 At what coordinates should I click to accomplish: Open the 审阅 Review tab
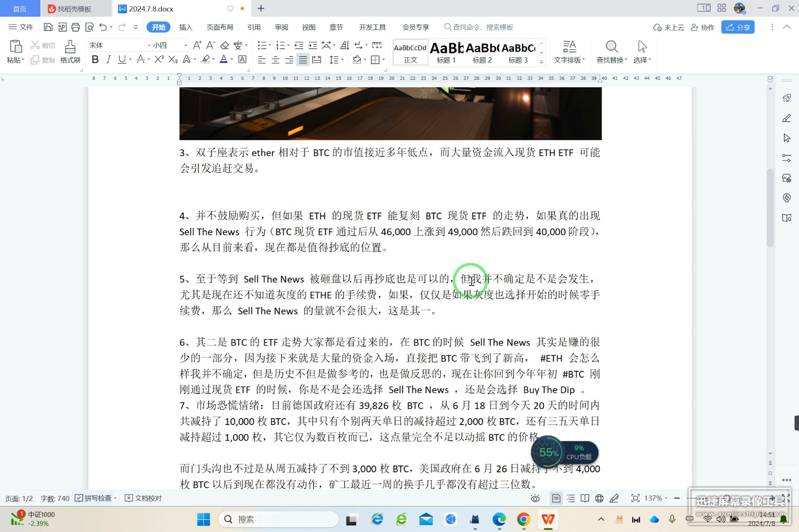point(282,27)
